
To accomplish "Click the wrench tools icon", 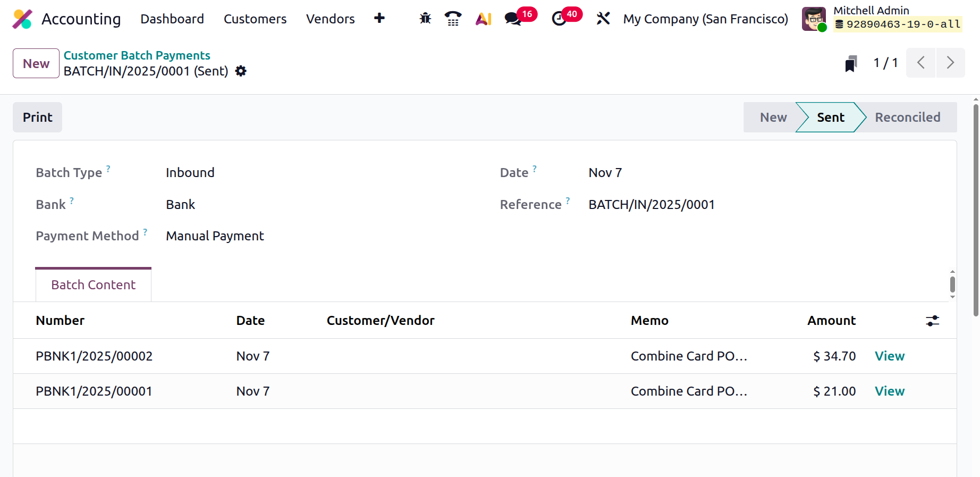I will tap(603, 19).
